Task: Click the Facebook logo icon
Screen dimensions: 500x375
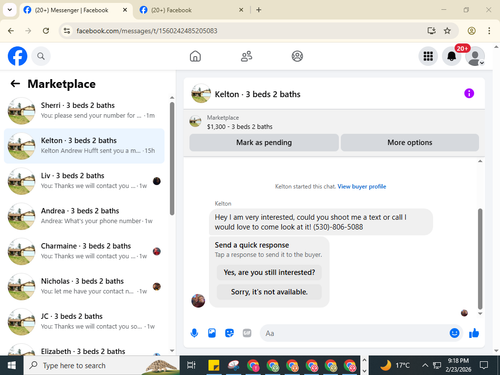Action: (x=17, y=56)
